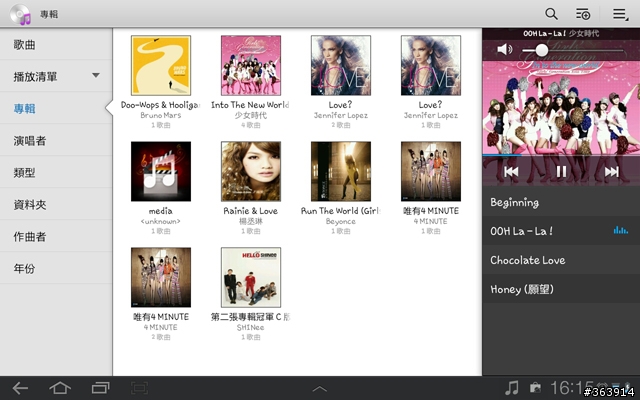The image size is (640, 400).
Task: Open 唯有4 MINUTE album with 2 songs
Action: [161, 277]
